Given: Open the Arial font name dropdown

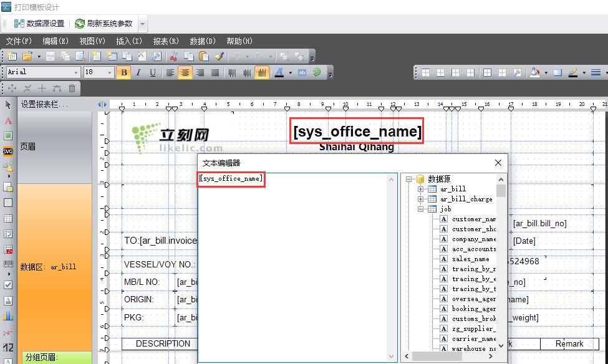Looking at the screenshot, I should (x=76, y=72).
